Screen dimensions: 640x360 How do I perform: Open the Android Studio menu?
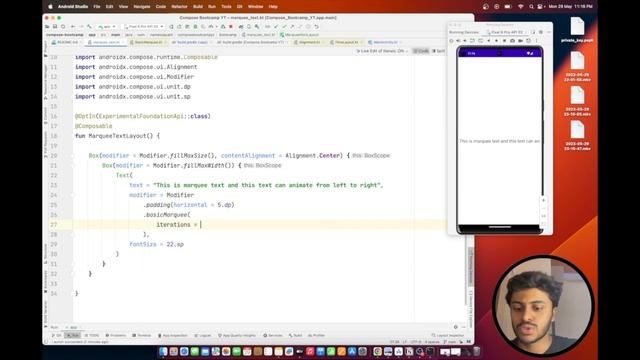click(x=73, y=7)
